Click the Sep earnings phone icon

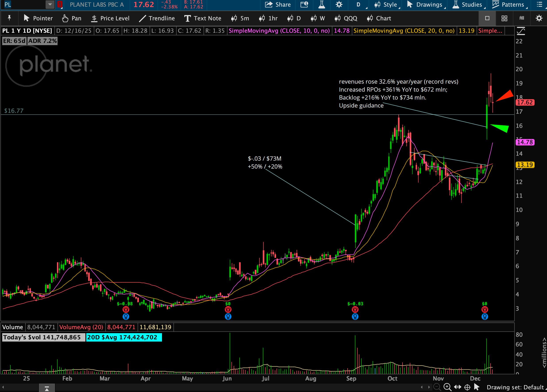point(355,309)
